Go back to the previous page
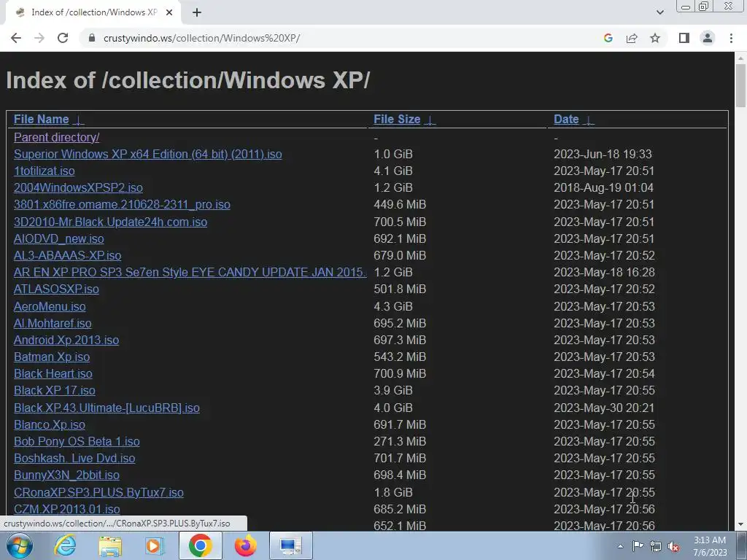 tap(16, 38)
